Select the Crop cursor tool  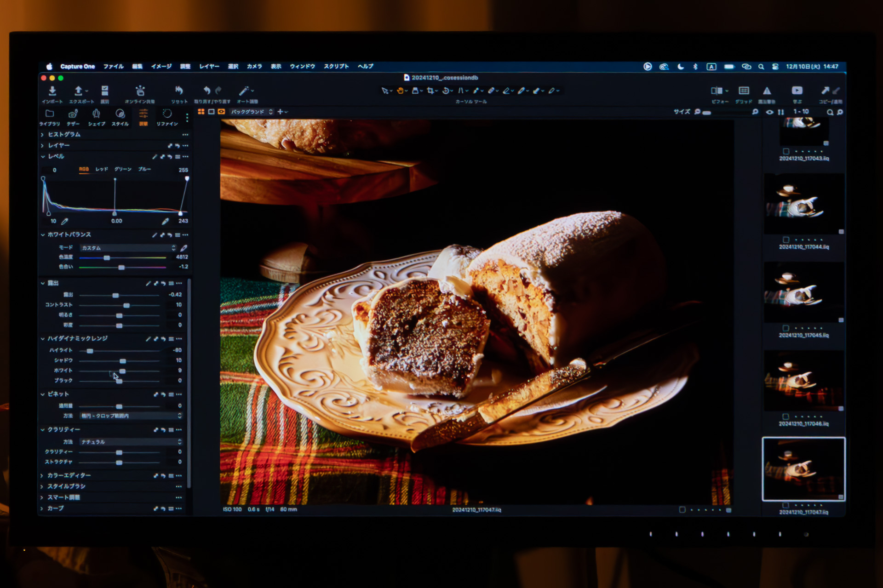coord(430,91)
